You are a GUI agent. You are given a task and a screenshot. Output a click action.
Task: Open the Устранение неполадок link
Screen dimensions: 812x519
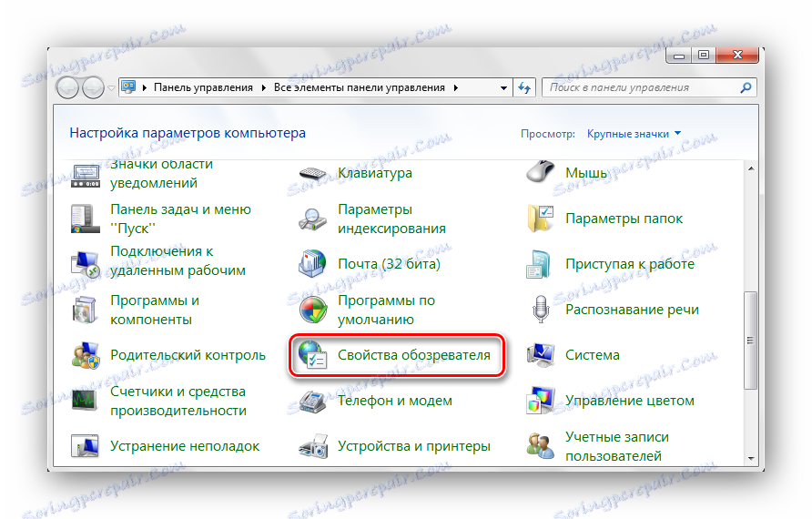[185, 446]
